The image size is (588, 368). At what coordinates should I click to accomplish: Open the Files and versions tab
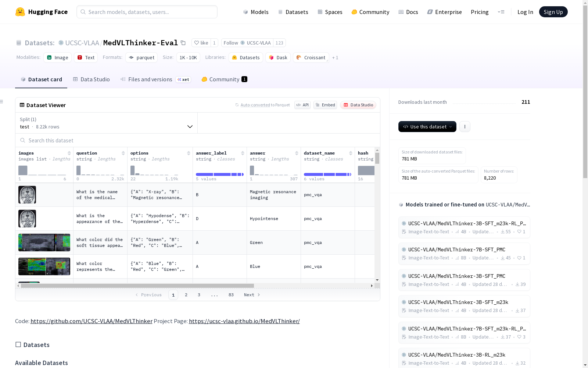[x=155, y=79]
